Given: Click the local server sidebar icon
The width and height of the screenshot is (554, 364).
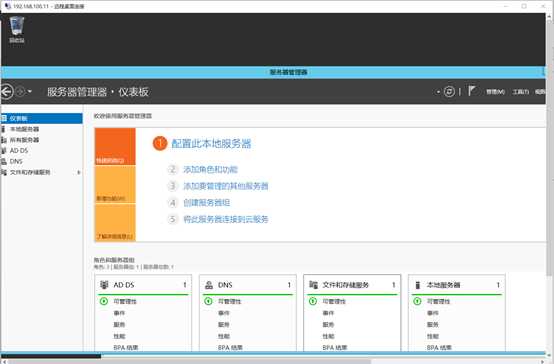Looking at the screenshot, I should 3,129.
